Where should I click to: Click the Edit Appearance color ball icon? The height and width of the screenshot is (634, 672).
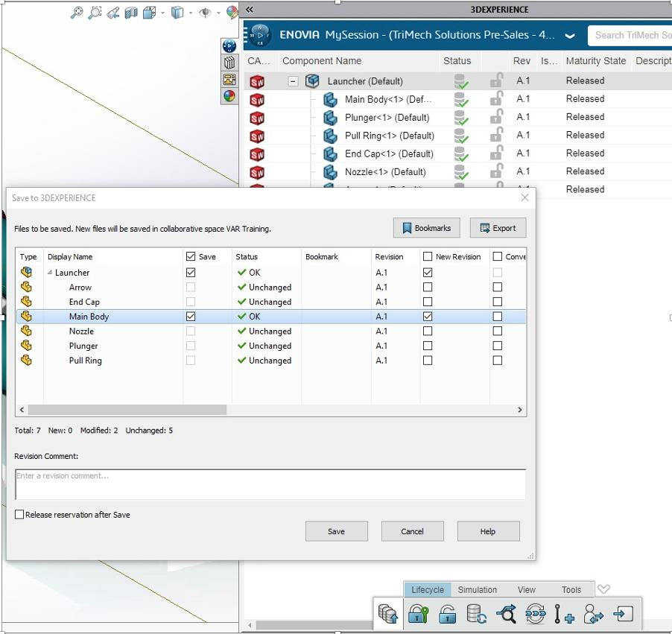[x=232, y=13]
